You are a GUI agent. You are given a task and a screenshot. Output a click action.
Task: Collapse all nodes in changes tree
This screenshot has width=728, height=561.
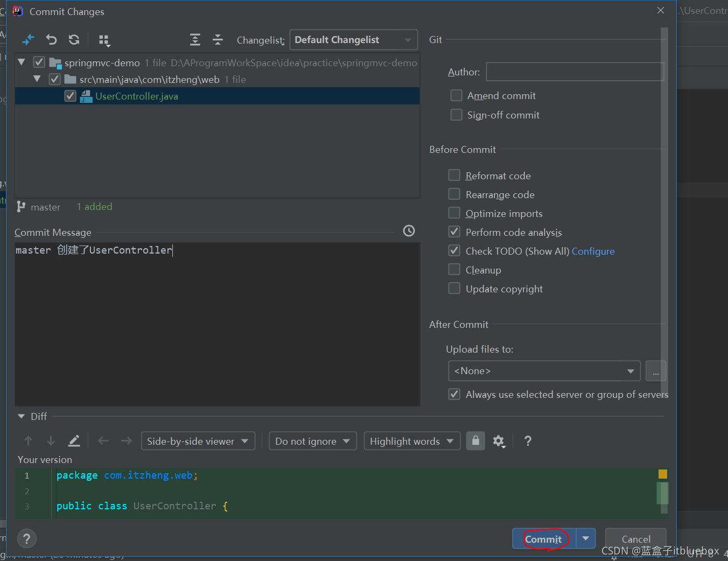(x=218, y=40)
